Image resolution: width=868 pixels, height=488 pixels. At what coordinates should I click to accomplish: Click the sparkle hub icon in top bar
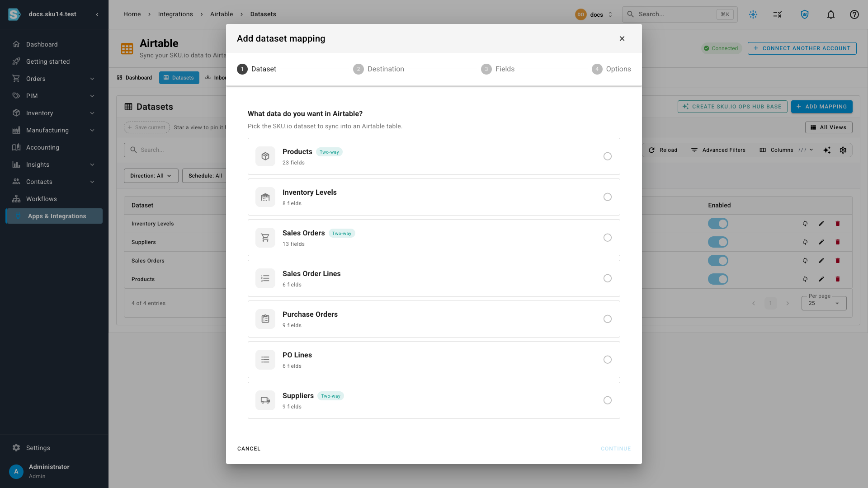(753, 14)
